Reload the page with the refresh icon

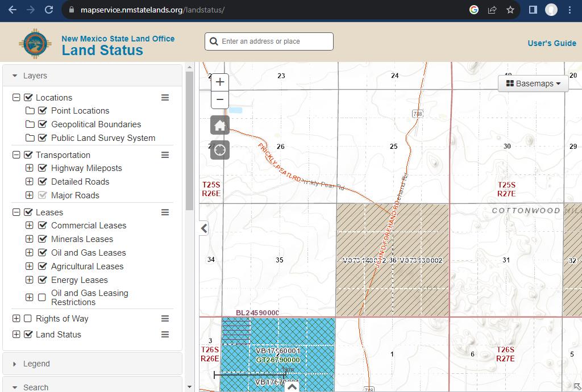tap(49, 10)
